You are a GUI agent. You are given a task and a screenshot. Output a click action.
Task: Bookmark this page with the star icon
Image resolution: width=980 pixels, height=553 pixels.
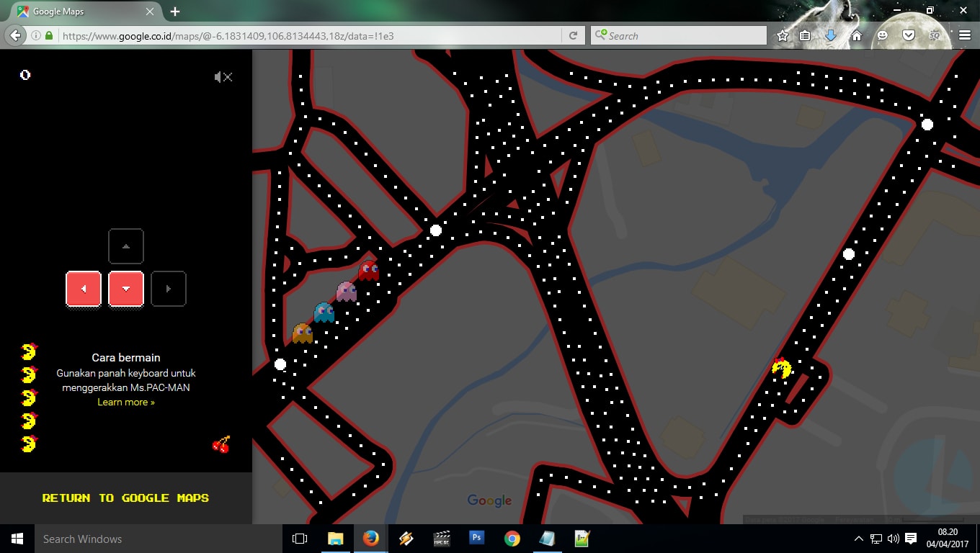pyautogui.click(x=783, y=35)
